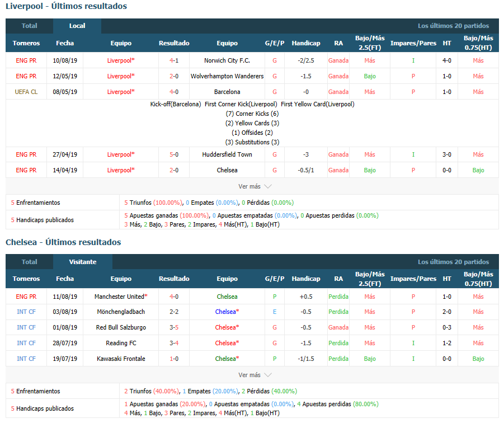Open Norwich City F.C. team link
Screen dimensions: 504x423
227,60
